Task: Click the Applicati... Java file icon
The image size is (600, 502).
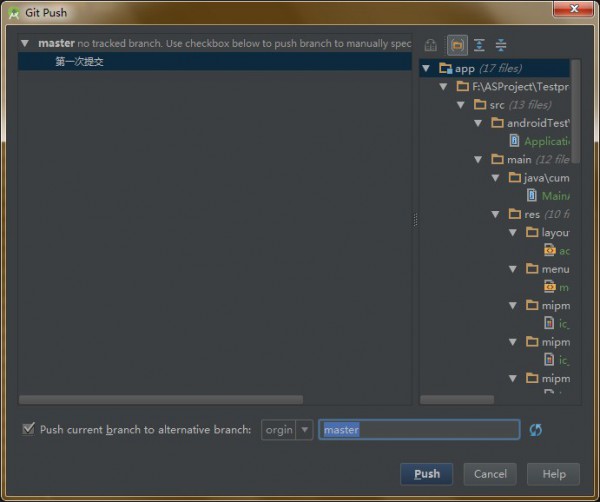Action: point(515,141)
